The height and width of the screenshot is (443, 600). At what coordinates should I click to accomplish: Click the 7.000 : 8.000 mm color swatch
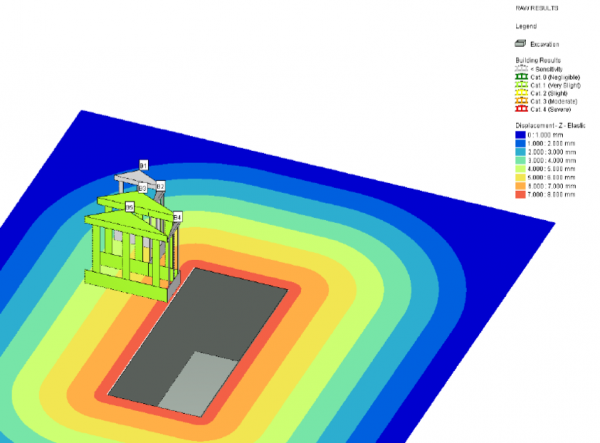click(x=520, y=194)
